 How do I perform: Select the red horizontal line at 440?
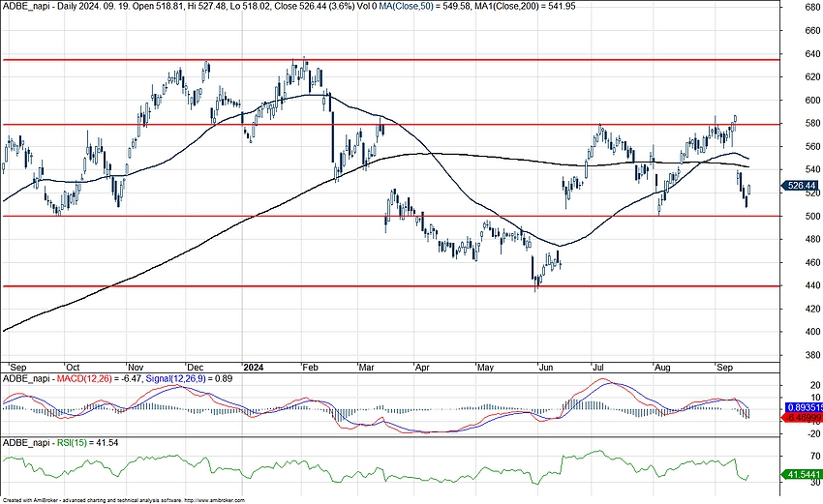click(x=390, y=286)
